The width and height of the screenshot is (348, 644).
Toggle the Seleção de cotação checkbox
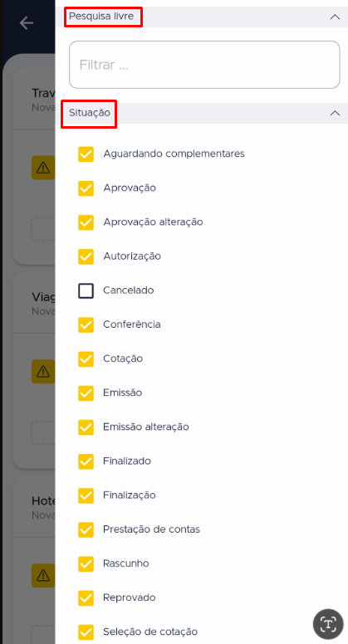(86, 632)
